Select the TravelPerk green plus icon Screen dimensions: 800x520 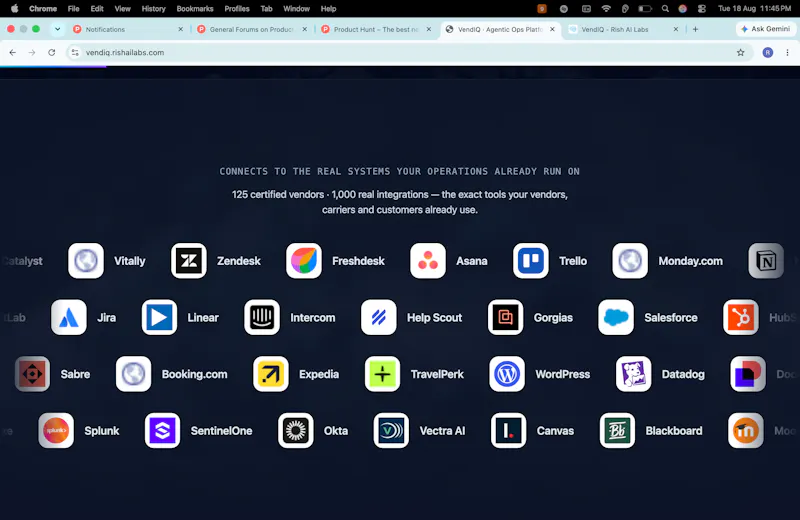382,374
